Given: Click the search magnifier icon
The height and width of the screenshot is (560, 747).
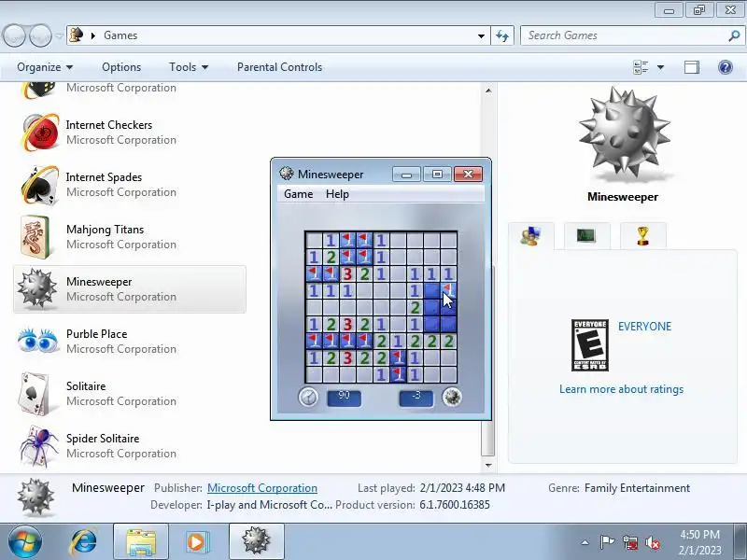Looking at the screenshot, I should click(734, 35).
